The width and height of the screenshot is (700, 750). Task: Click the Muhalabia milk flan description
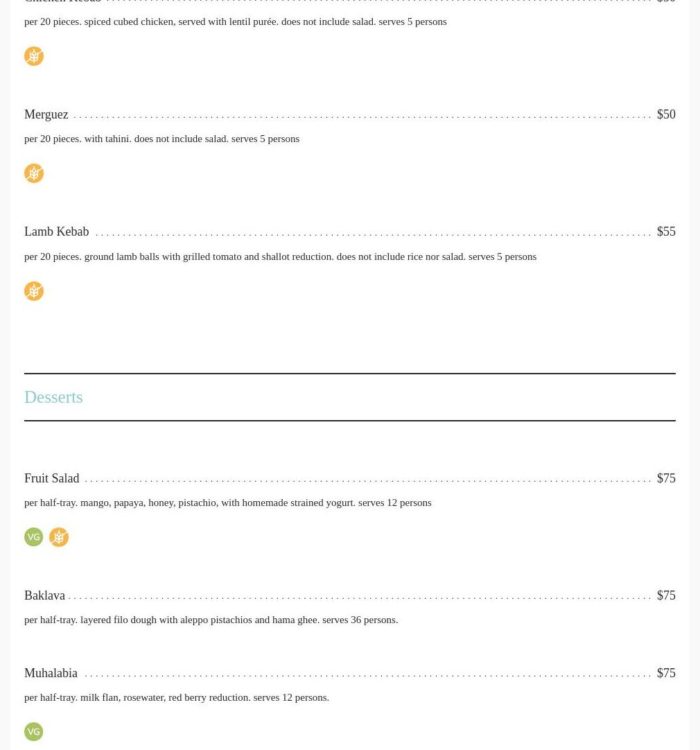(x=177, y=697)
